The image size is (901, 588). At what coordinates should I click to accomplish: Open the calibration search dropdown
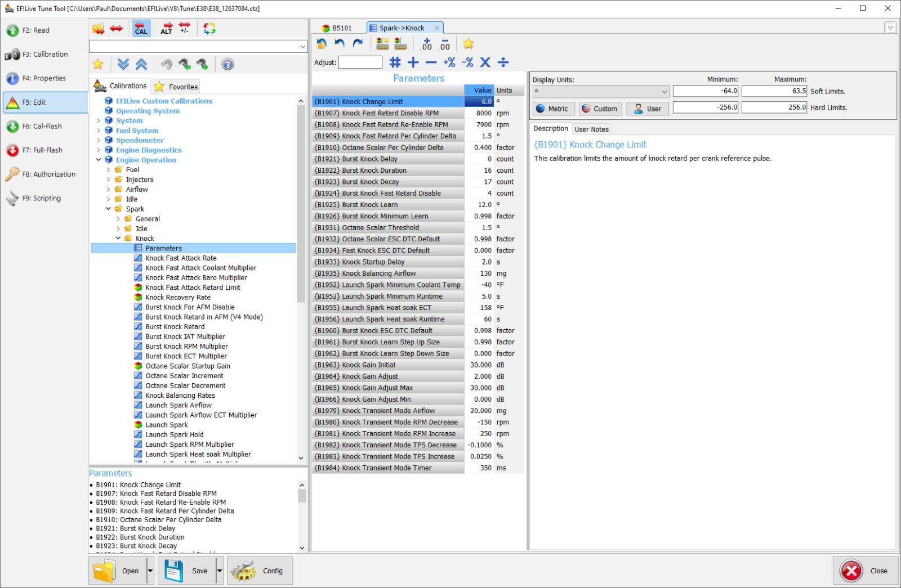302,47
